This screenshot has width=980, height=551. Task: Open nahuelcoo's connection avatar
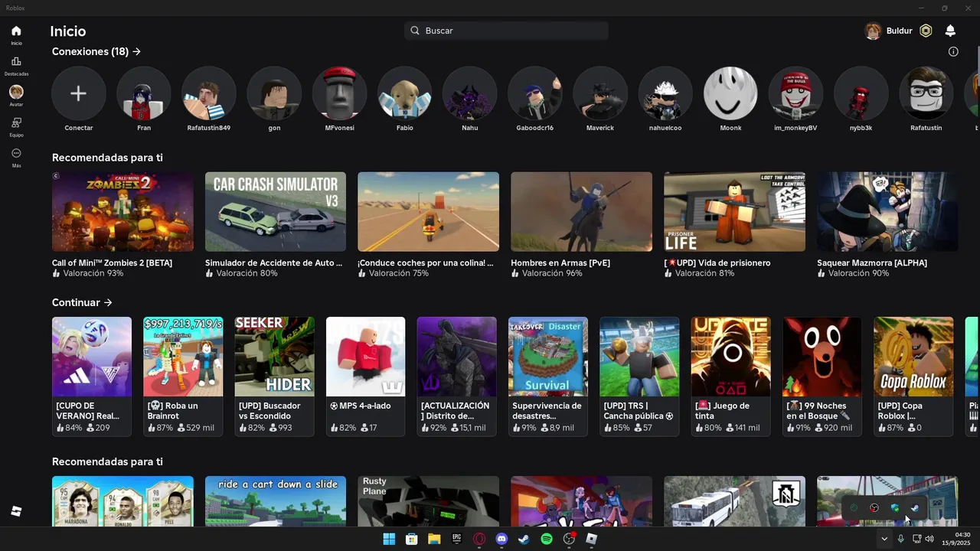665,93
